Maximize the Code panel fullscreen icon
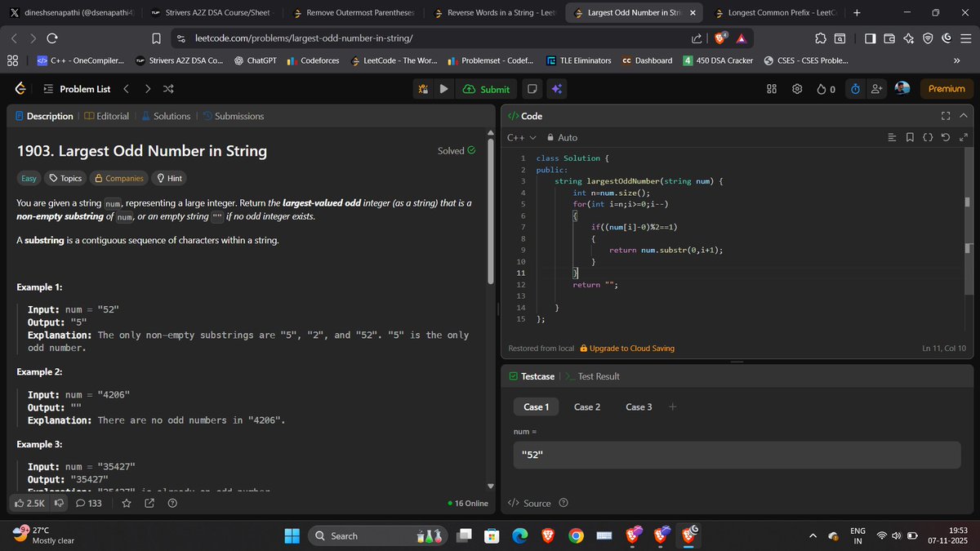Image resolution: width=980 pixels, height=551 pixels. coord(946,116)
